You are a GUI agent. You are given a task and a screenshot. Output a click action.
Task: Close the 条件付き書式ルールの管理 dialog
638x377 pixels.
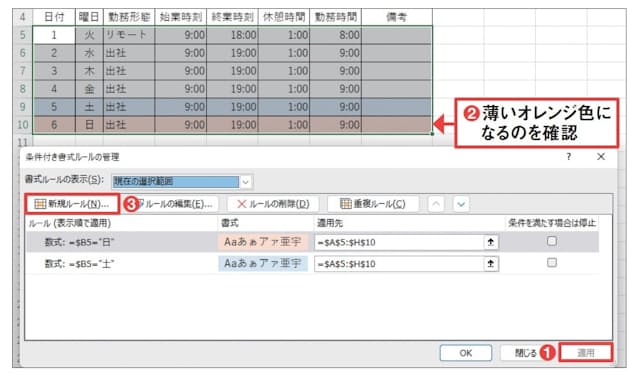pos(601,157)
